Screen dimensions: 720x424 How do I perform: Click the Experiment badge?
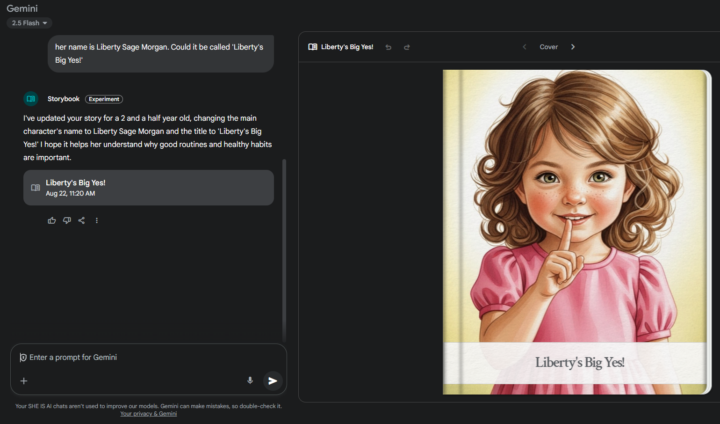click(x=104, y=99)
